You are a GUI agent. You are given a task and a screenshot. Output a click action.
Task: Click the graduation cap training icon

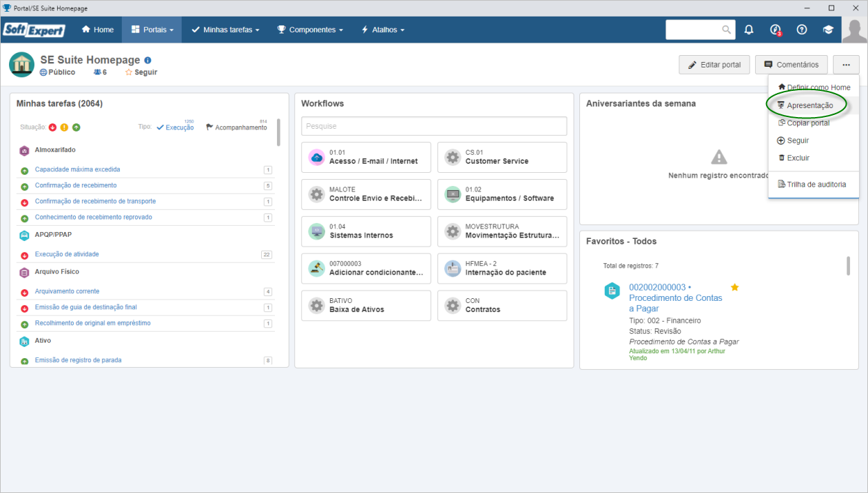coord(828,30)
